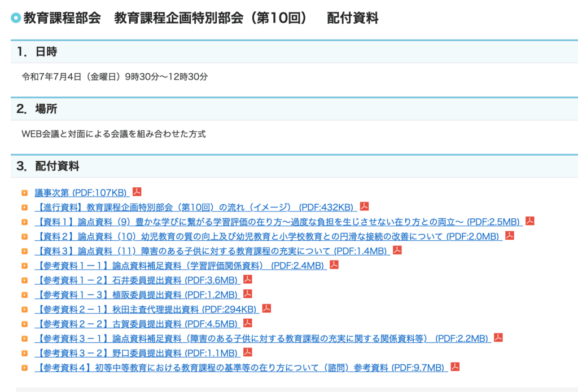This screenshot has height=392, width=578.
Task: Open 参考資料1-1 論点資料補足資料 link
Action: (179, 266)
